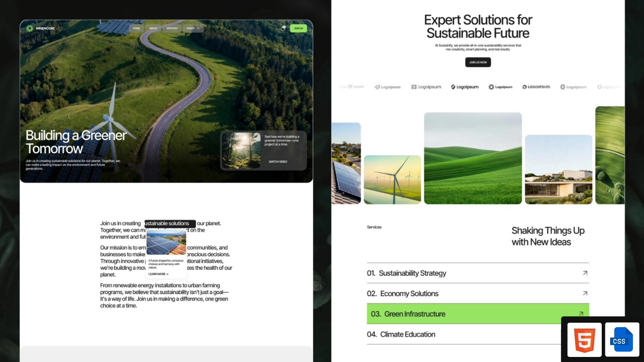The height and width of the screenshot is (362, 644).
Task: Click the large green rolling hills image
Action: coord(473,158)
